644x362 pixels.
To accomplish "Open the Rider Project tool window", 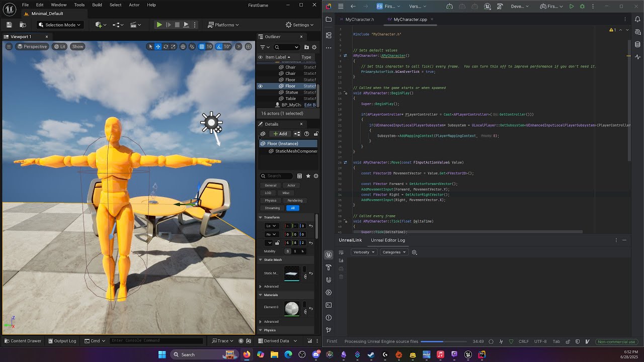I will [x=329, y=19].
